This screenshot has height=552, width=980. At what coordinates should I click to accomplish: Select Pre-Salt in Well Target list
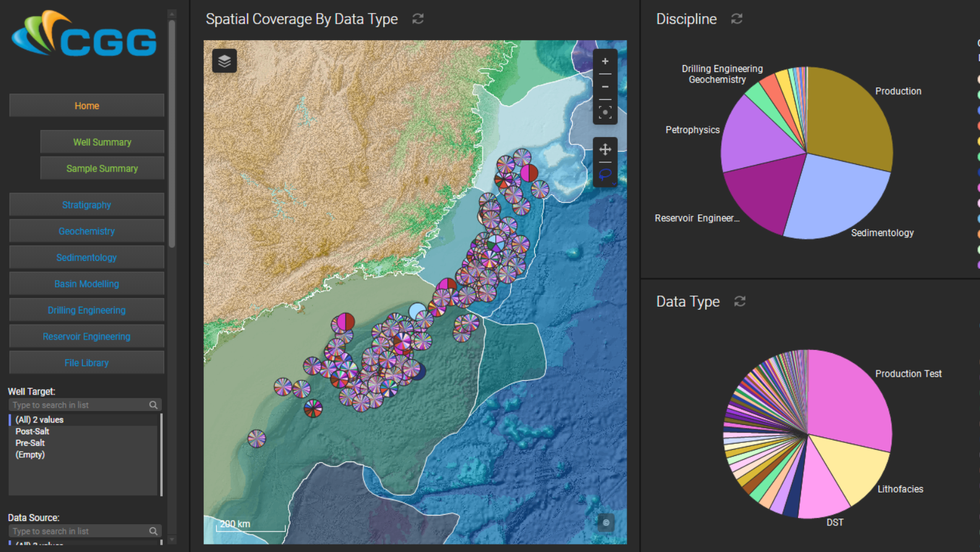(30, 443)
